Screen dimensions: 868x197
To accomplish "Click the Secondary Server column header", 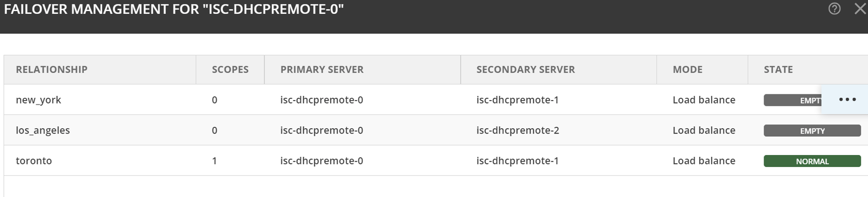I will pyautogui.click(x=525, y=70).
